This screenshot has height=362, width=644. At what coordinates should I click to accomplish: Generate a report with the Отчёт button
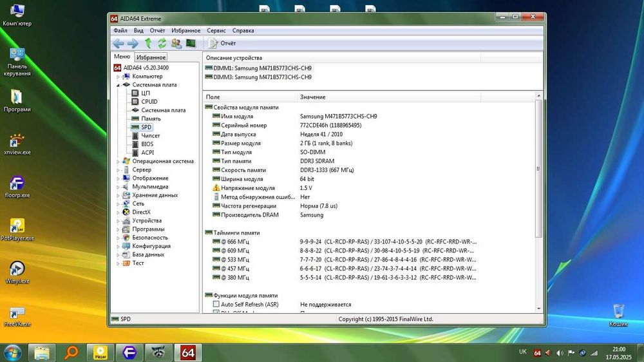[222, 43]
